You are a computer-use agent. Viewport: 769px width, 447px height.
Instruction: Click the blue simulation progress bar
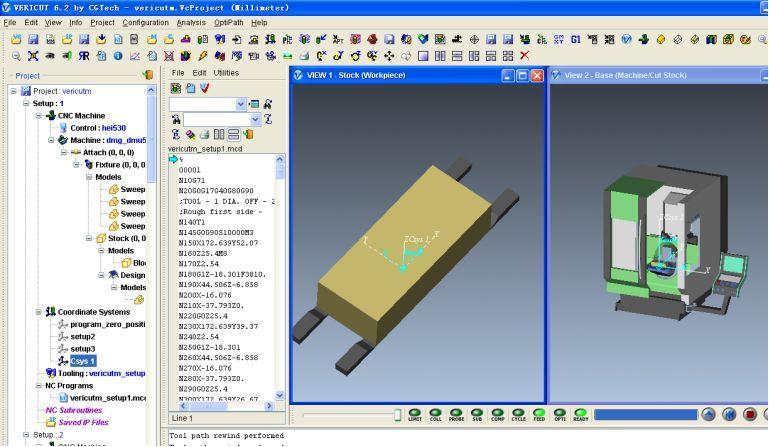point(645,415)
